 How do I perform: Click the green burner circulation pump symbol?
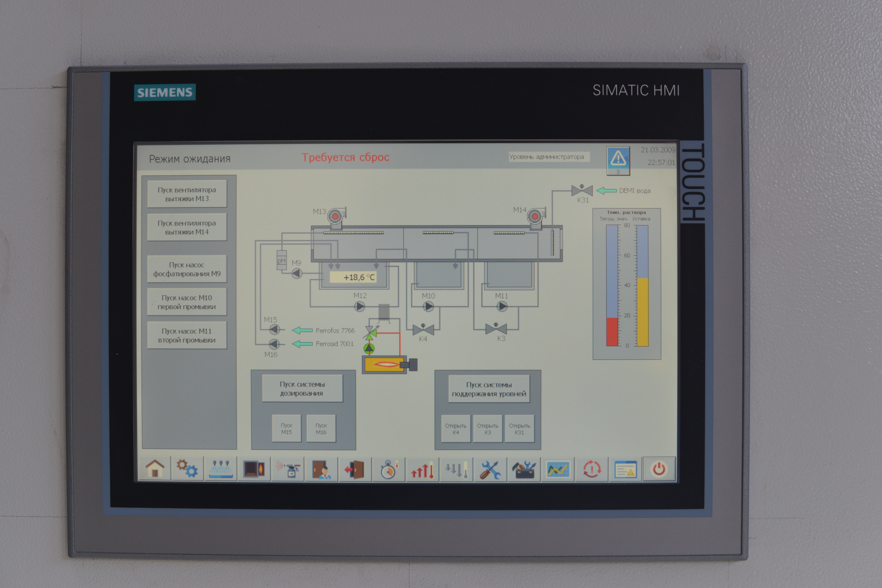tap(369, 349)
